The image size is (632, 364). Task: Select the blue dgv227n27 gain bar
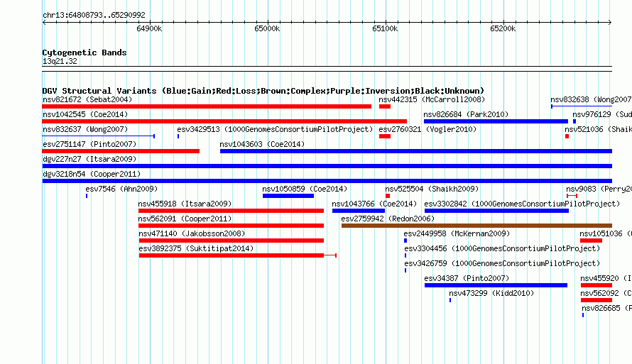click(327, 166)
